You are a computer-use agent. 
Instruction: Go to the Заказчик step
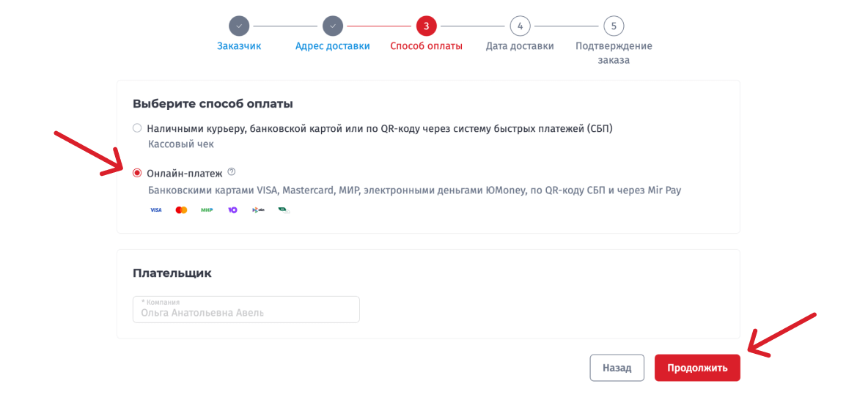(239, 46)
